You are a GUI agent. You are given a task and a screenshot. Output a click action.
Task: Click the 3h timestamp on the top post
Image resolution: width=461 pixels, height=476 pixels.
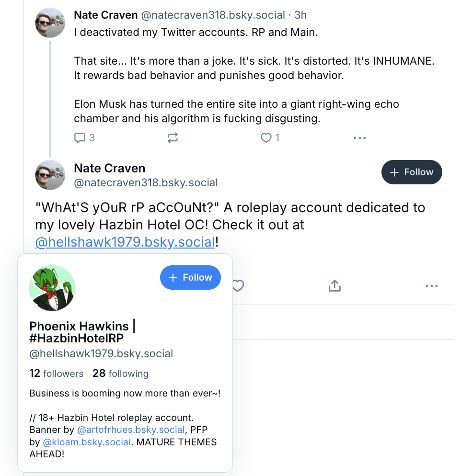(300, 15)
